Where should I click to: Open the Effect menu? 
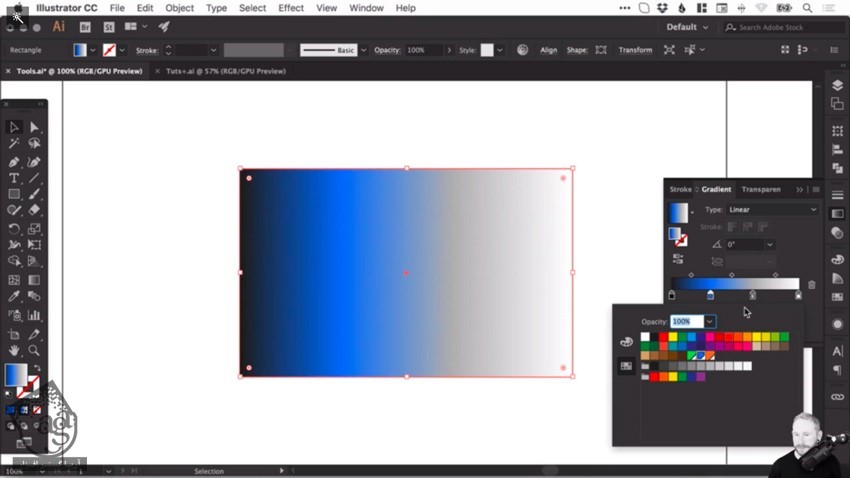click(x=291, y=8)
